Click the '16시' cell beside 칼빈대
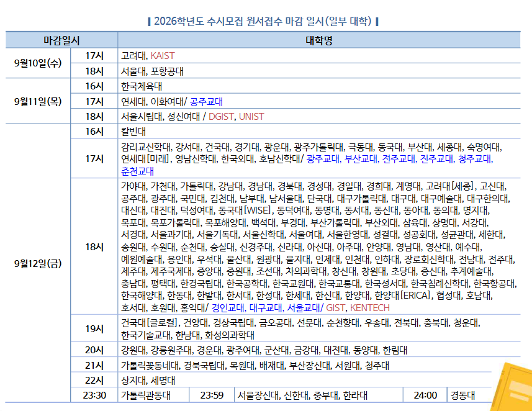Screen dimensions: 532x411 pos(94,132)
